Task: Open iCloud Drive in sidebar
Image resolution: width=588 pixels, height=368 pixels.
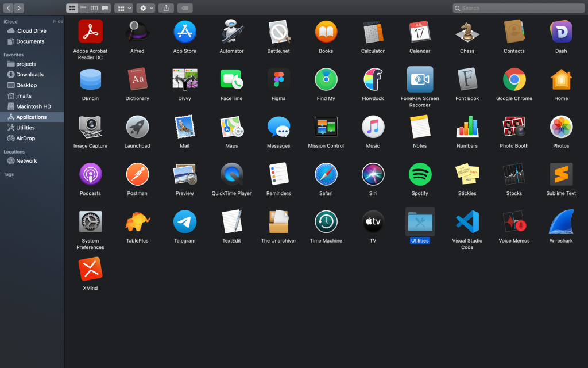Action: [x=32, y=31]
